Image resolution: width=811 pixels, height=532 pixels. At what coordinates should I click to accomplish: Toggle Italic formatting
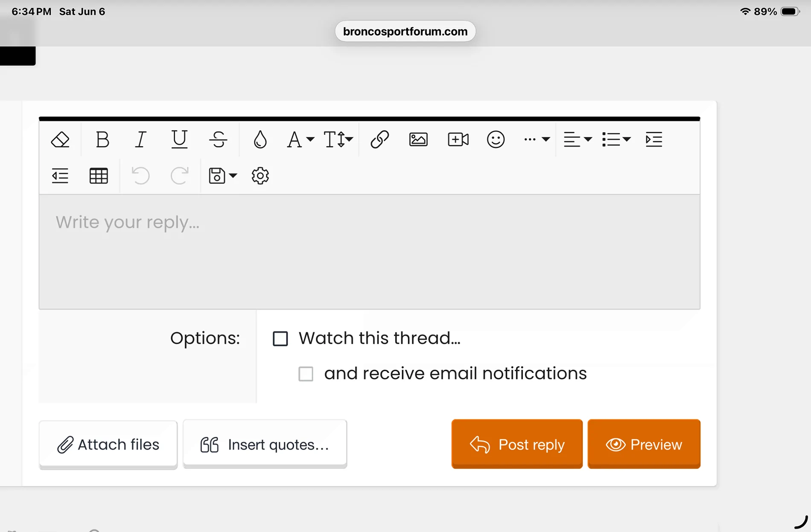[x=140, y=140]
